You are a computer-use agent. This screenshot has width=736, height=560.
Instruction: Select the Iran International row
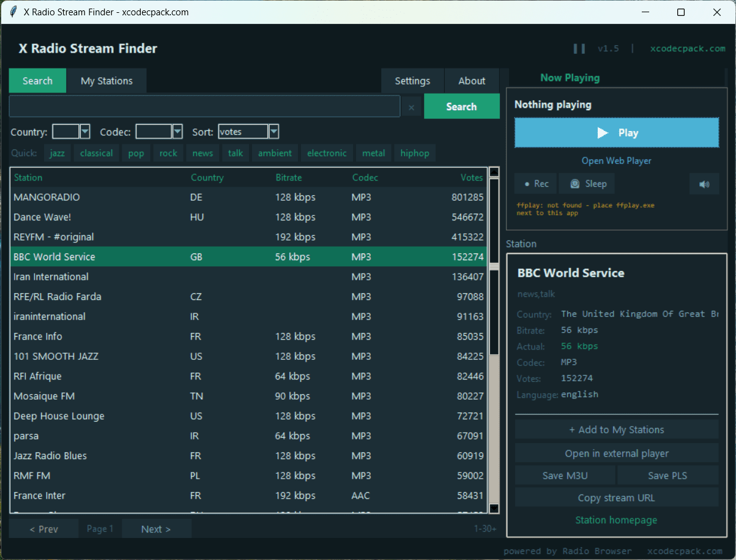(249, 277)
